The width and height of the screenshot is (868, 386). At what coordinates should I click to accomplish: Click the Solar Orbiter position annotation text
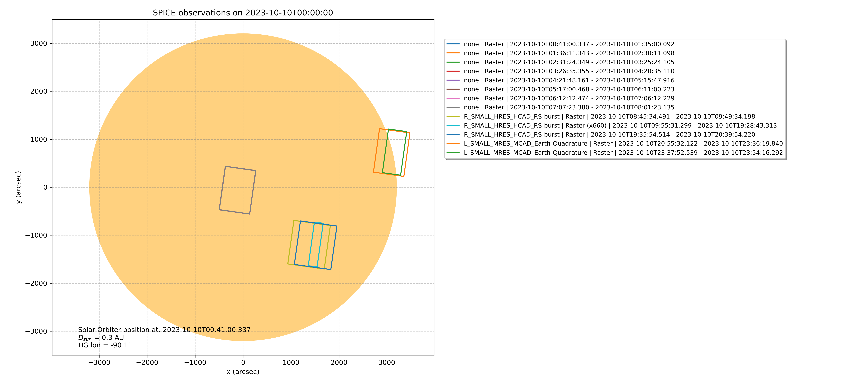164,330
